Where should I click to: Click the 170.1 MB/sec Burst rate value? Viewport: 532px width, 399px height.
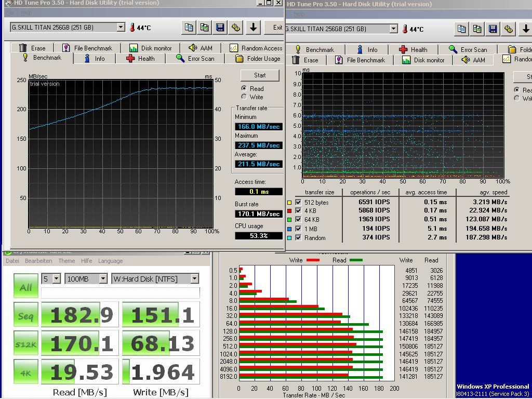259,214
